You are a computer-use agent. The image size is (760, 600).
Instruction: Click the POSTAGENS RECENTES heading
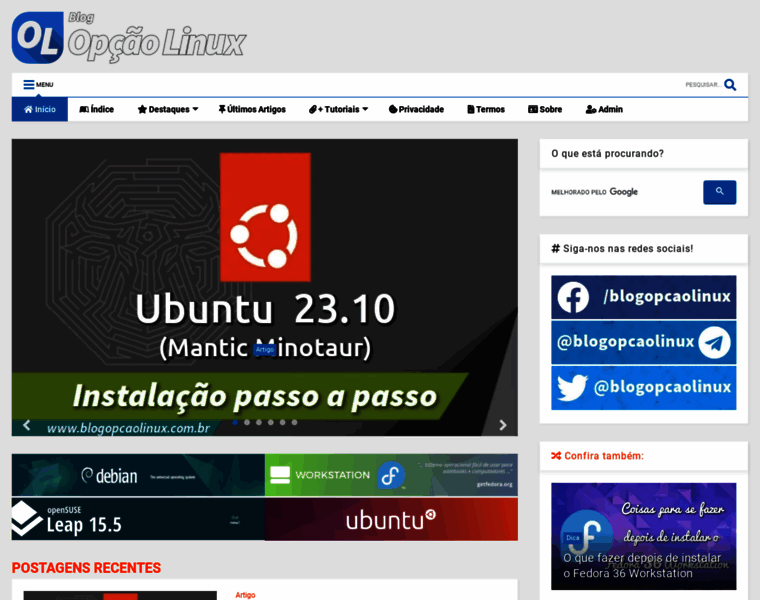pos(86,568)
